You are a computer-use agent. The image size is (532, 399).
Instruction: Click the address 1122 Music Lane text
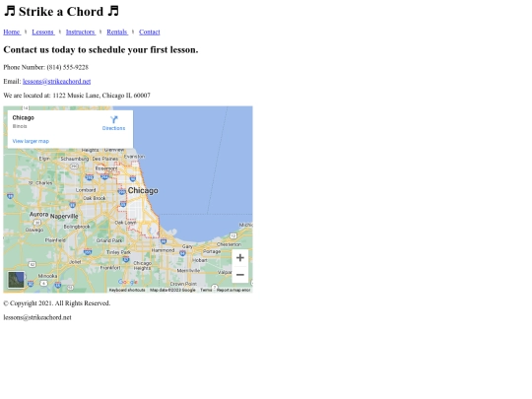point(76,96)
